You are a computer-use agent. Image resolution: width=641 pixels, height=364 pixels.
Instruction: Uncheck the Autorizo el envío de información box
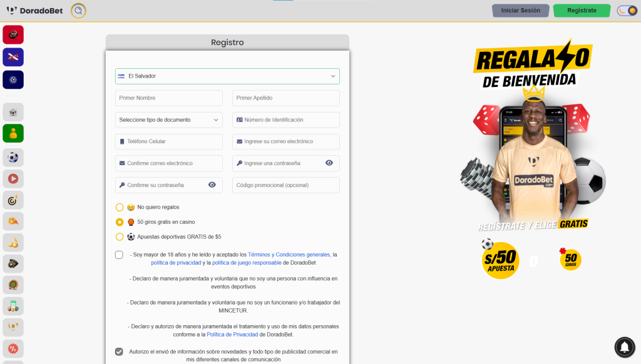point(119,351)
